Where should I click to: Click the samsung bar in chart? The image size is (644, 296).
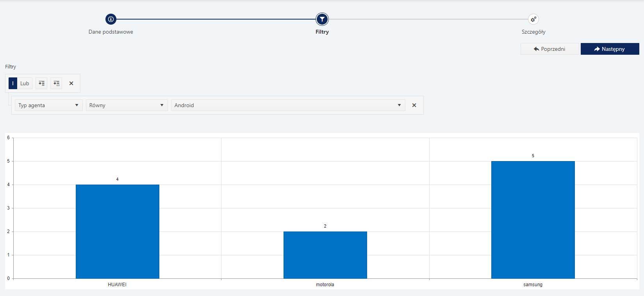(x=533, y=220)
